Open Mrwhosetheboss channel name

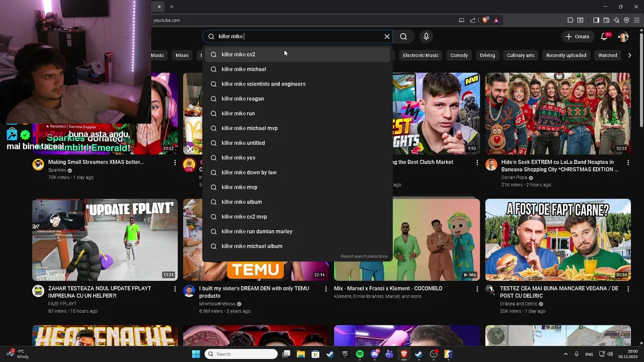217,304
